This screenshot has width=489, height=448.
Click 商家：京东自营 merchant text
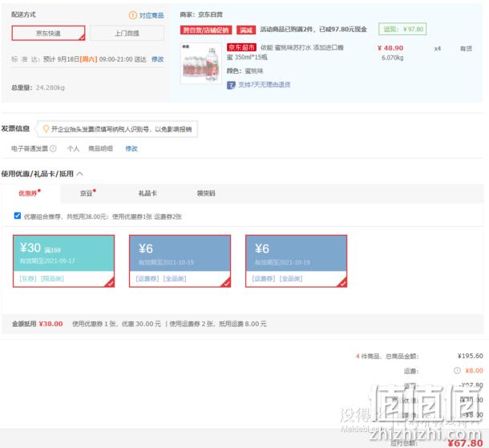tap(201, 14)
